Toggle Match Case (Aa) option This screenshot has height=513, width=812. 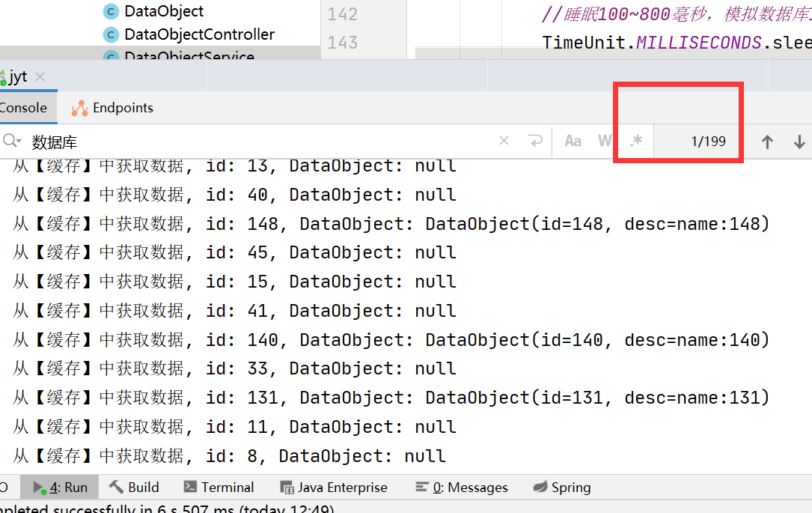(573, 141)
